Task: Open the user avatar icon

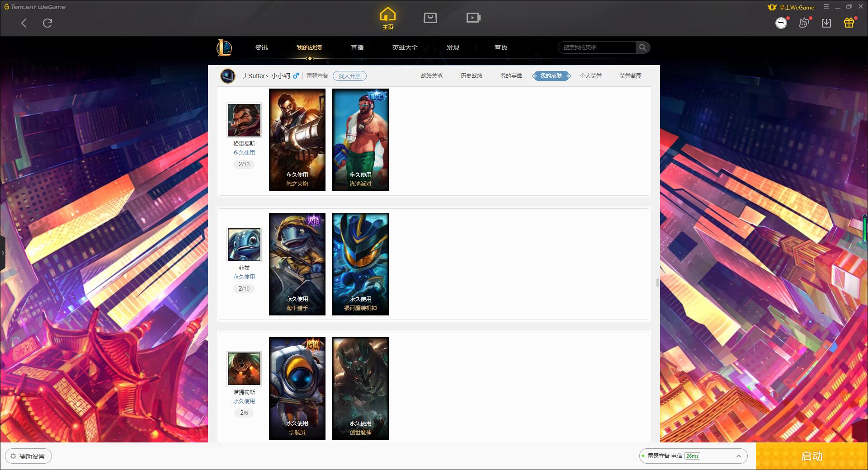Action: click(781, 23)
